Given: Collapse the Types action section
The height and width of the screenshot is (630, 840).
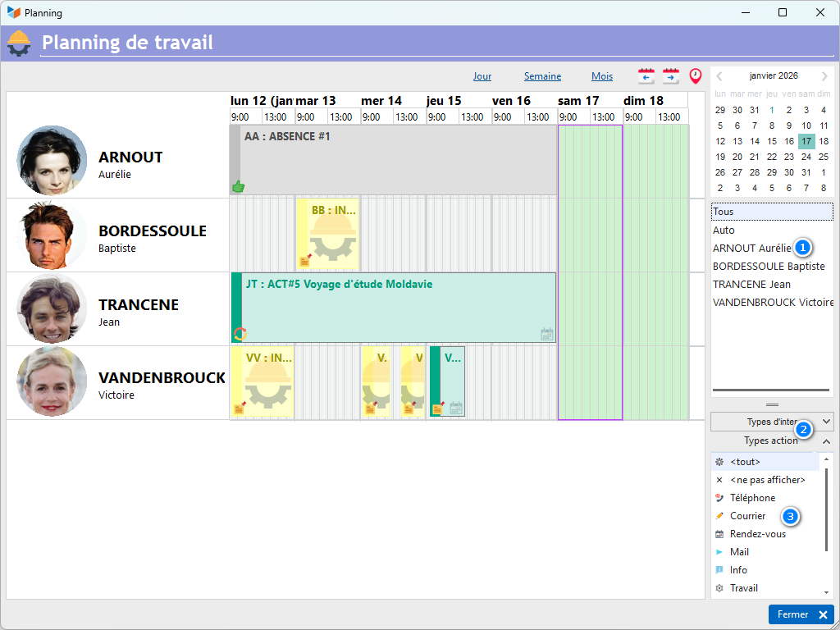Looking at the screenshot, I should 825,441.
